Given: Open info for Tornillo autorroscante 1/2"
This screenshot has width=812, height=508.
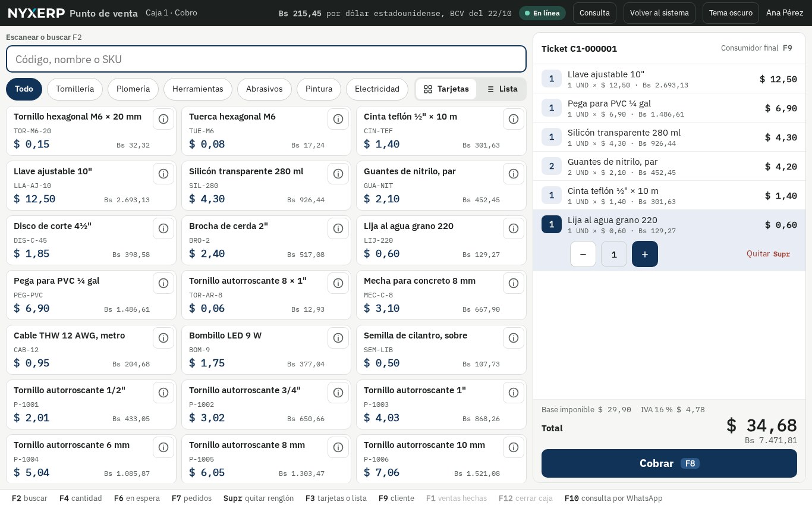Looking at the screenshot, I should (163, 393).
